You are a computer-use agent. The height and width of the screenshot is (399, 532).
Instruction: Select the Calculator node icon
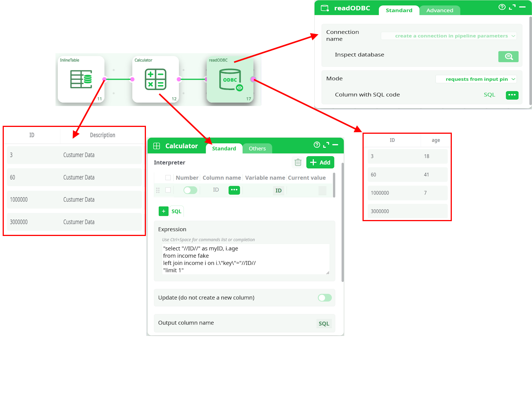[155, 79]
